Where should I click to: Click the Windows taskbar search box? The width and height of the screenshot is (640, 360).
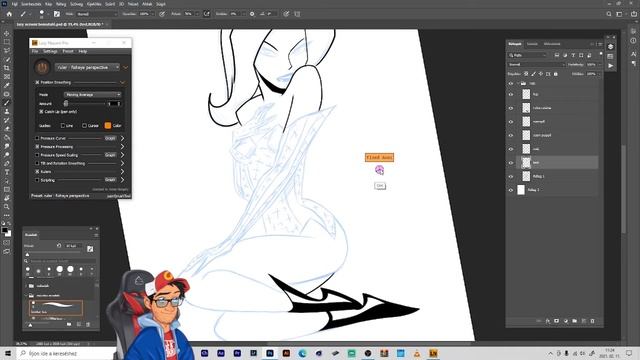(67, 353)
